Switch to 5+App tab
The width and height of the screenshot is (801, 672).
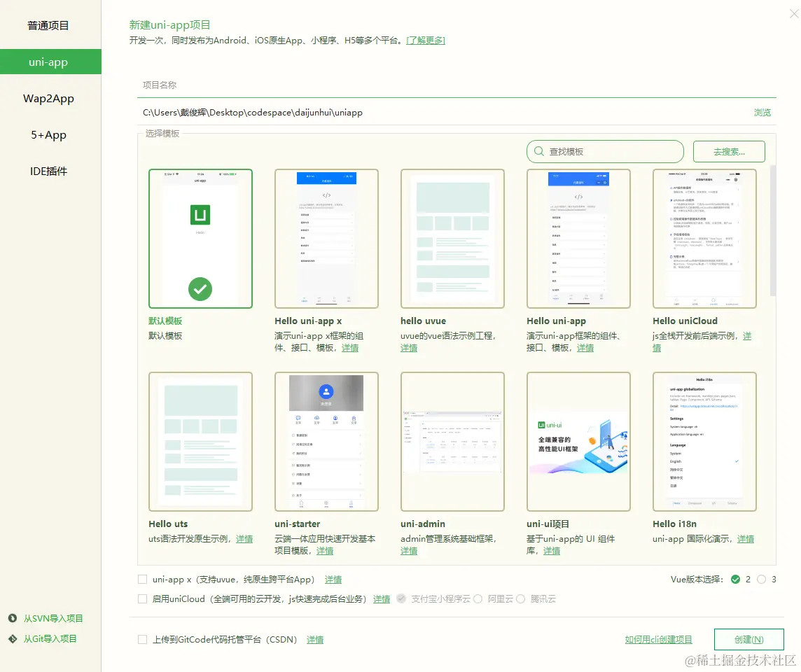48,135
